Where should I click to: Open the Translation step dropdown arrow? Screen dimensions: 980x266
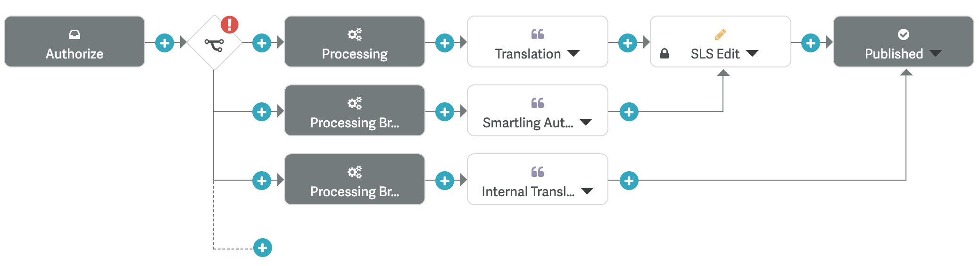click(573, 53)
